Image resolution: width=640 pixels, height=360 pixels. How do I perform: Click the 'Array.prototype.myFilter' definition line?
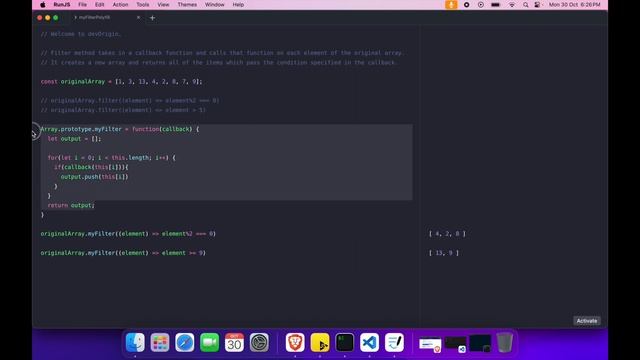pyautogui.click(x=120, y=129)
